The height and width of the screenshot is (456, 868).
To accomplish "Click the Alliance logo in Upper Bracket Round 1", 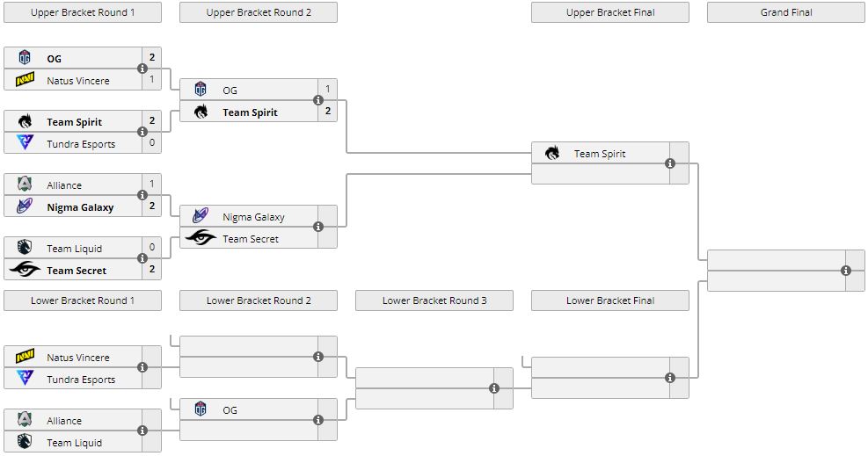I will coord(25,185).
